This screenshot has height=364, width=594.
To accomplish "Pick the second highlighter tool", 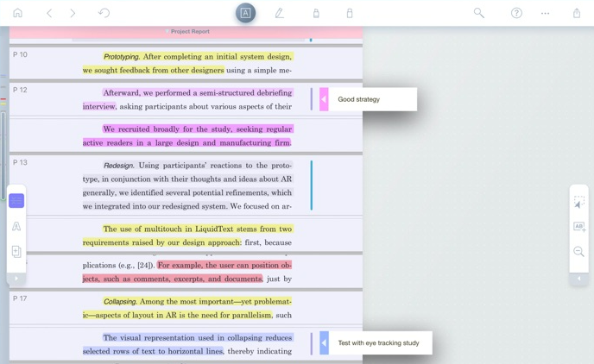I will point(350,13).
